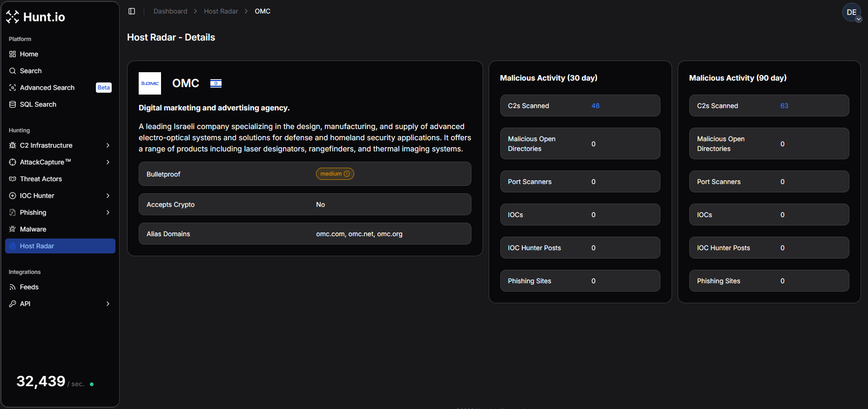The image size is (868, 409).
Task: Open the 30 day C2s Scanned count 48
Action: click(x=595, y=106)
